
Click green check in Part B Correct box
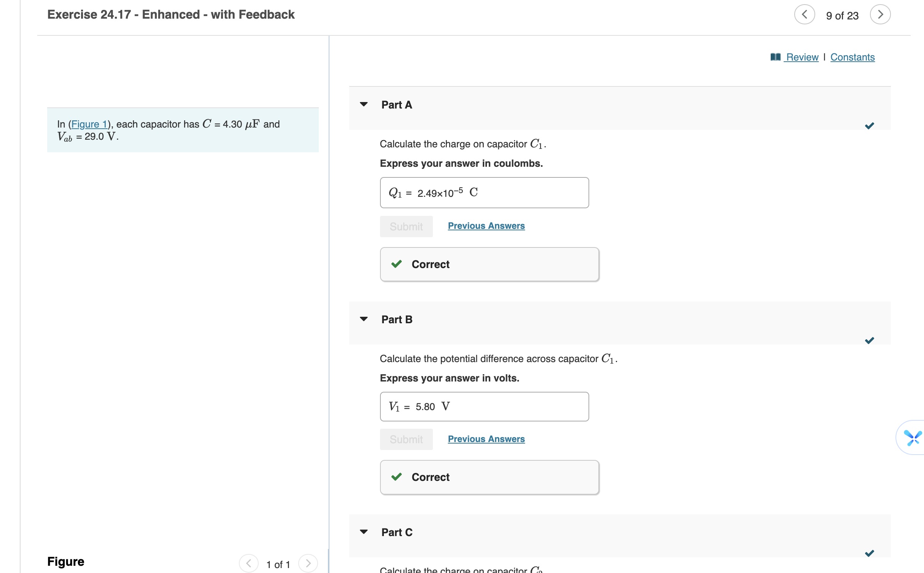tap(396, 477)
